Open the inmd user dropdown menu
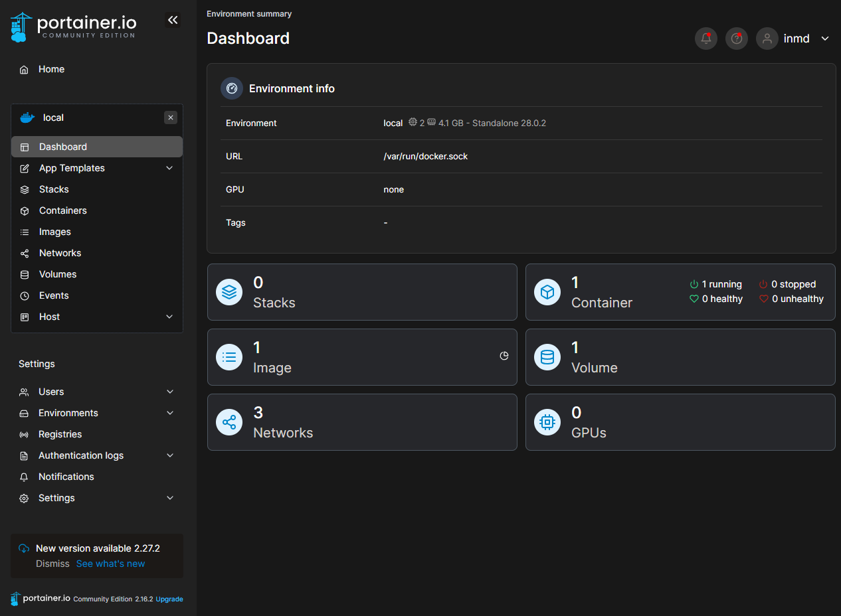 click(825, 38)
